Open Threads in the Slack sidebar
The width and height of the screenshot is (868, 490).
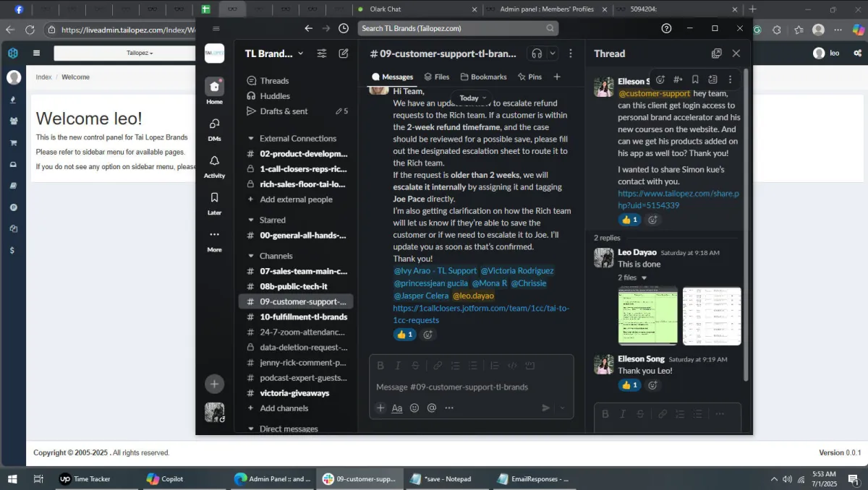tap(274, 80)
